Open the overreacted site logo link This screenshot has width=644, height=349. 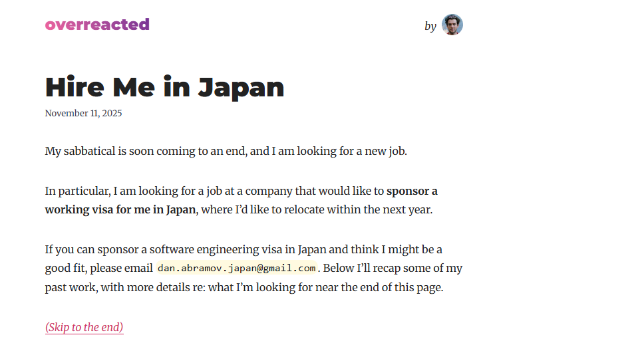point(97,25)
